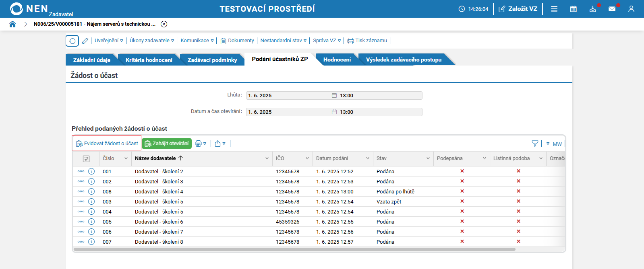Open the user profile icon

(631, 9)
